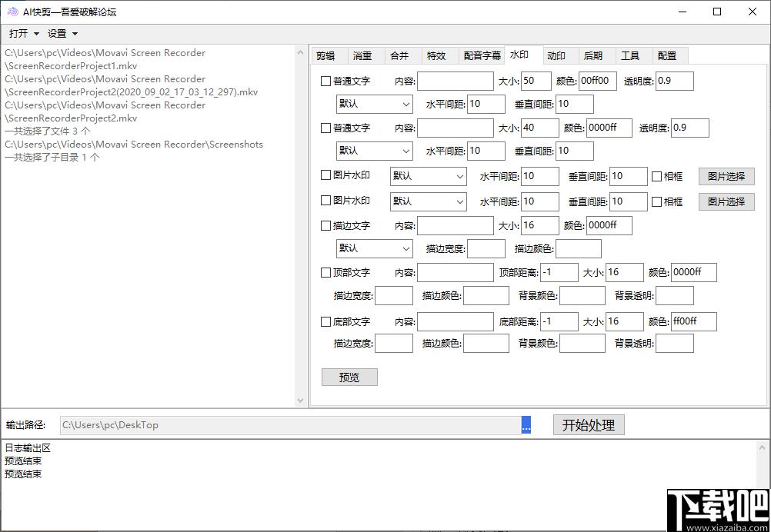Click file list scrollbar down arrow
The height and width of the screenshot is (532, 771).
coord(301,401)
